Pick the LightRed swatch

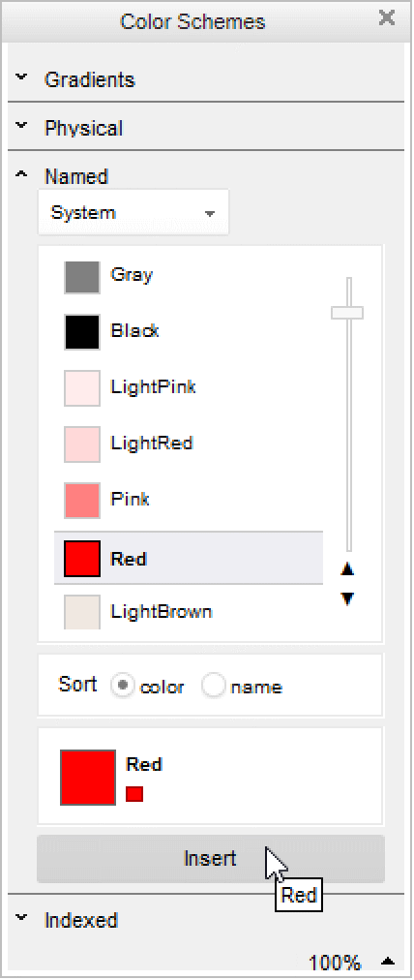[82, 444]
